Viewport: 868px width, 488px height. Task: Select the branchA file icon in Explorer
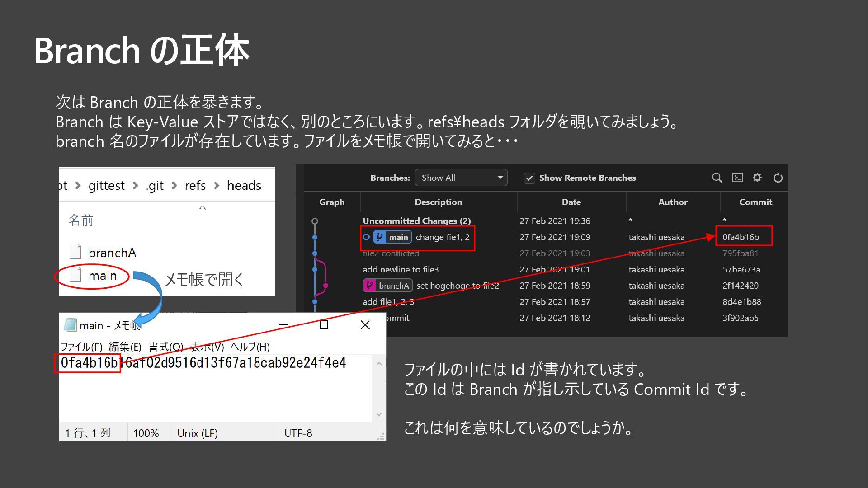75,252
